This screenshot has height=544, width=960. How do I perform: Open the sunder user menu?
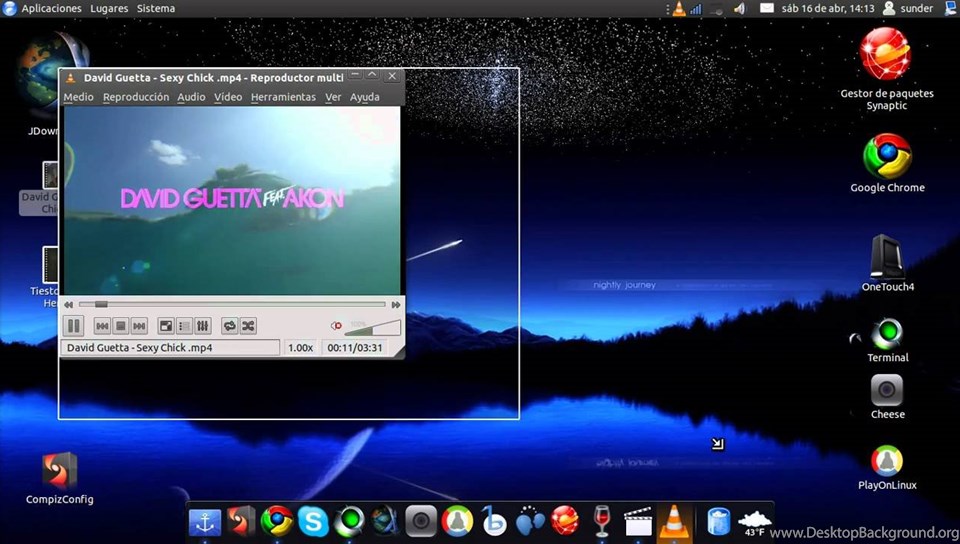(x=909, y=9)
